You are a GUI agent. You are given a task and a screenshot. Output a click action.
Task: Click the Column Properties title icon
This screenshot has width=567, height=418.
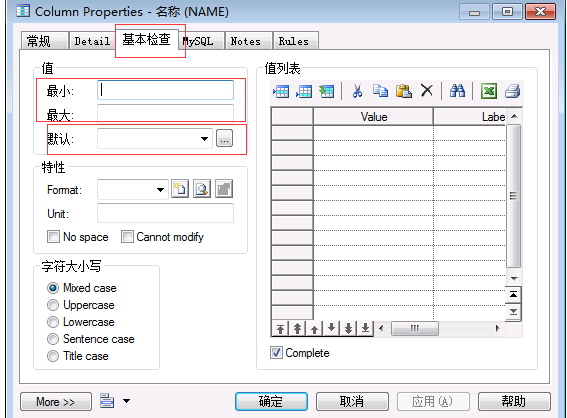tap(23, 11)
